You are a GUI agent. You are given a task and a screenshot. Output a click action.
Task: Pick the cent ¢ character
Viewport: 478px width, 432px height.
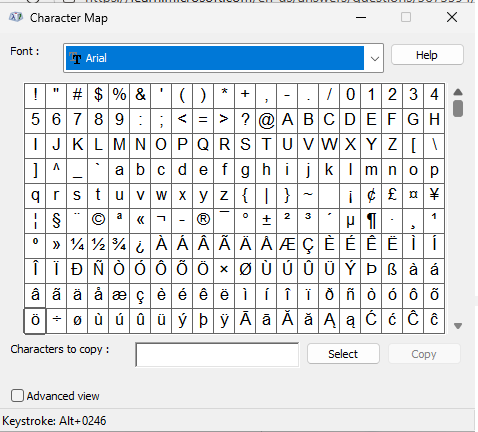click(371, 195)
